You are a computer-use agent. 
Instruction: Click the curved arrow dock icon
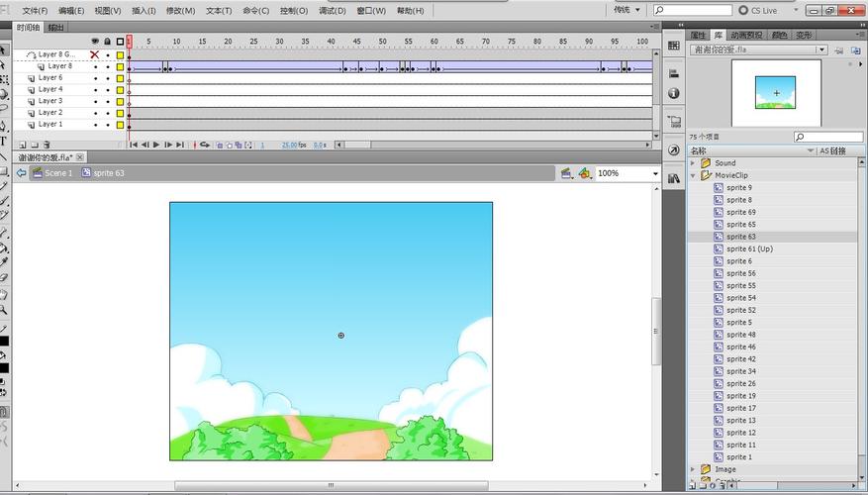[x=674, y=150]
